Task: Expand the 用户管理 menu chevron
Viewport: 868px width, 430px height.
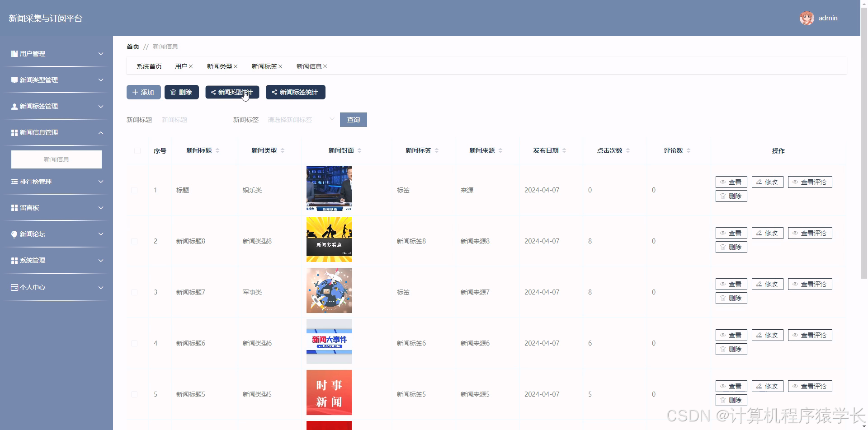Action: coord(101,54)
